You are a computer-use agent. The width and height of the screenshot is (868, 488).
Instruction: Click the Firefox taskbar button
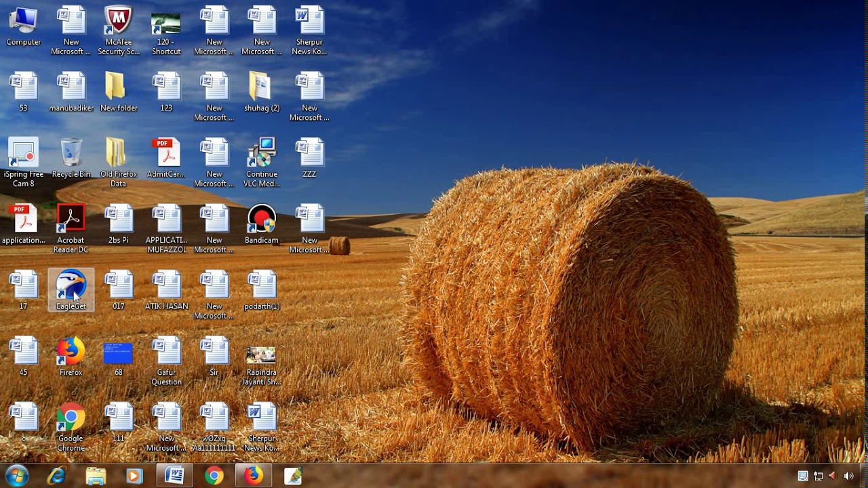click(x=254, y=476)
